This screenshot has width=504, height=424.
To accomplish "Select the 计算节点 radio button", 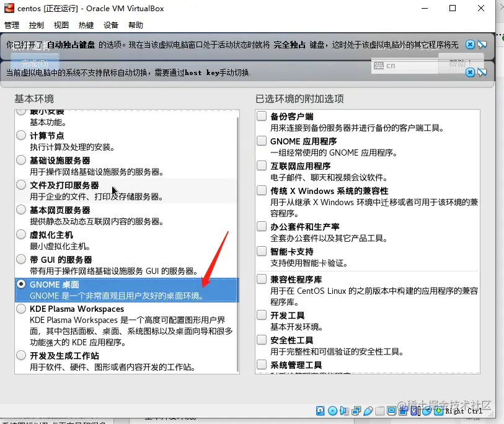I will 21,135.
